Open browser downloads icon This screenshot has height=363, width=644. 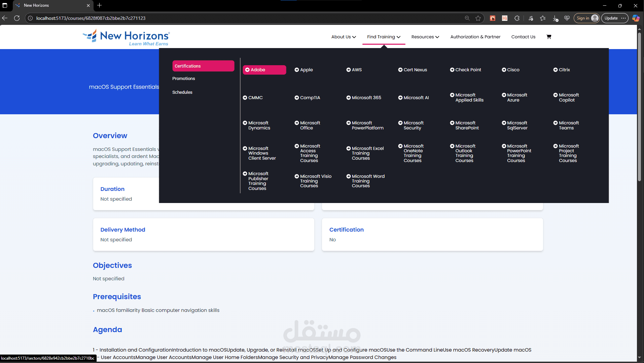pyautogui.click(x=555, y=18)
